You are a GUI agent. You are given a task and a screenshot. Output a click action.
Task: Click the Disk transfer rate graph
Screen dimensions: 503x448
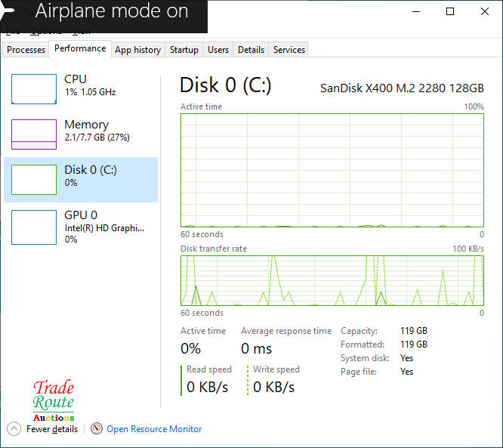pos(332,281)
